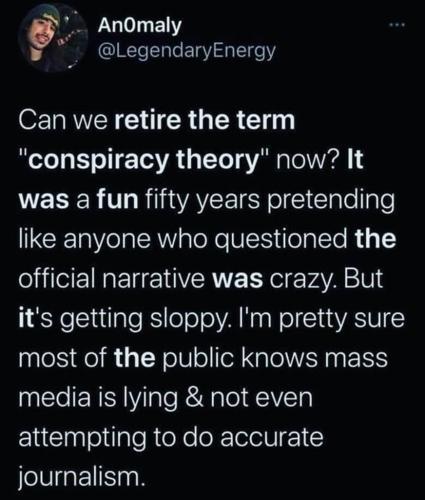
Task: Click the phrase "public knows mass"
Action: coord(275,360)
